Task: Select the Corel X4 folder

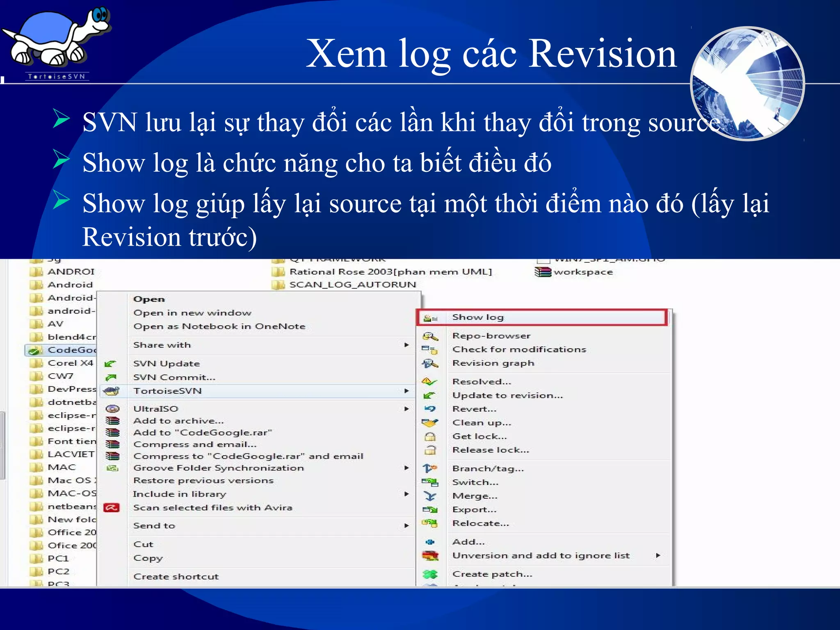Action: point(62,363)
